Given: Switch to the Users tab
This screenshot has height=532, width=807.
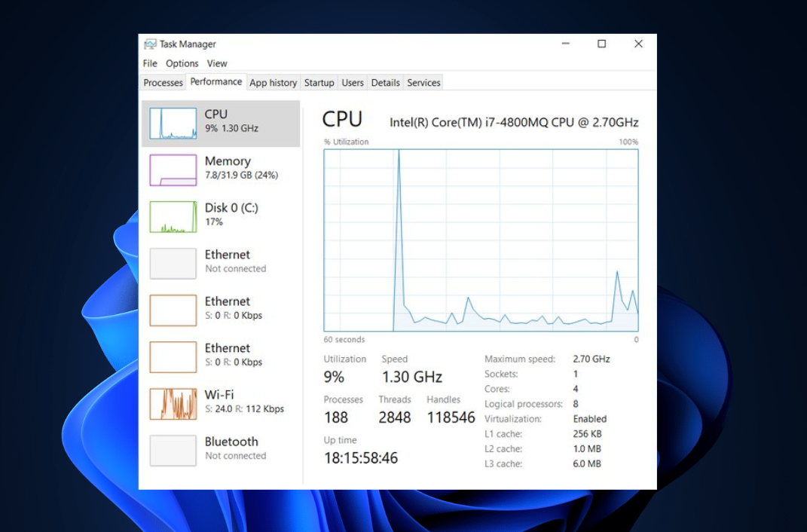Looking at the screenshot, I should 353,82.
